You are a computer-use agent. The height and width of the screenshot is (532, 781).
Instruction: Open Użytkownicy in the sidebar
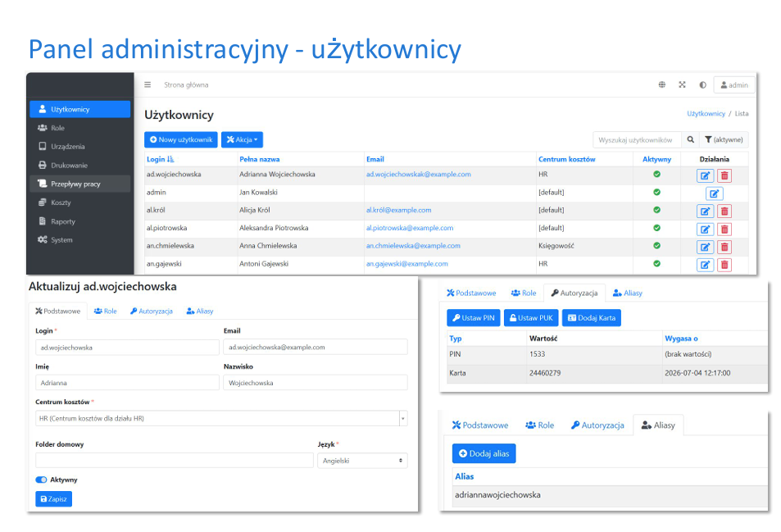79,109
